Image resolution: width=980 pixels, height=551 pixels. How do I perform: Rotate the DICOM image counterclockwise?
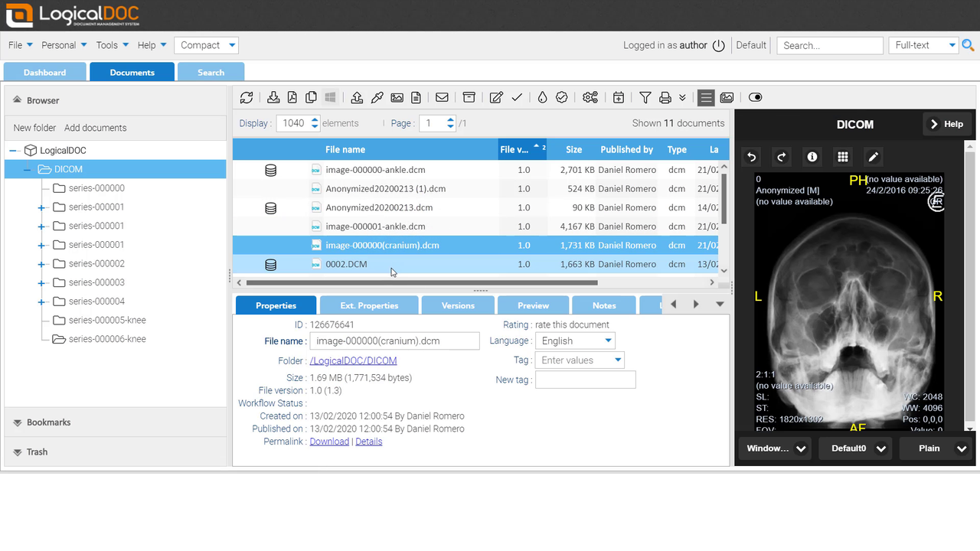751,157
